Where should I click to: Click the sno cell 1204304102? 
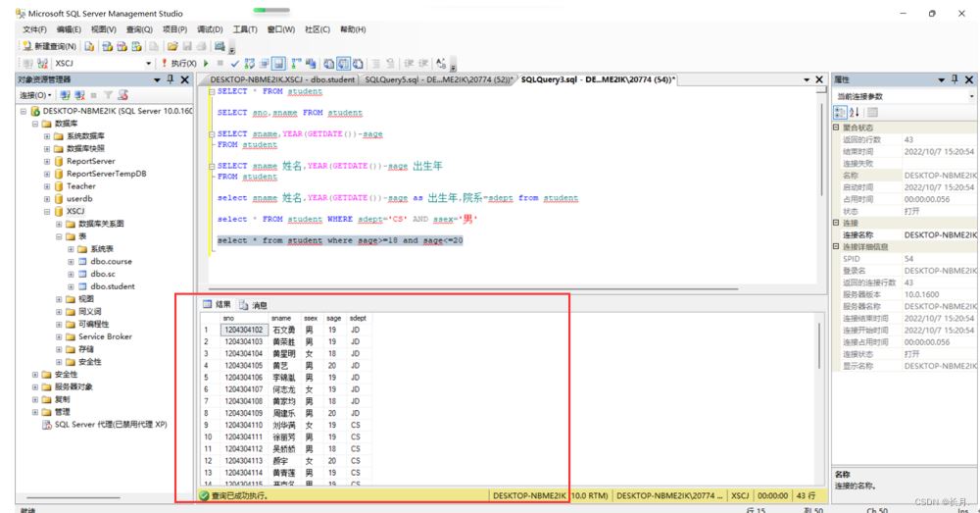point(243,330)
